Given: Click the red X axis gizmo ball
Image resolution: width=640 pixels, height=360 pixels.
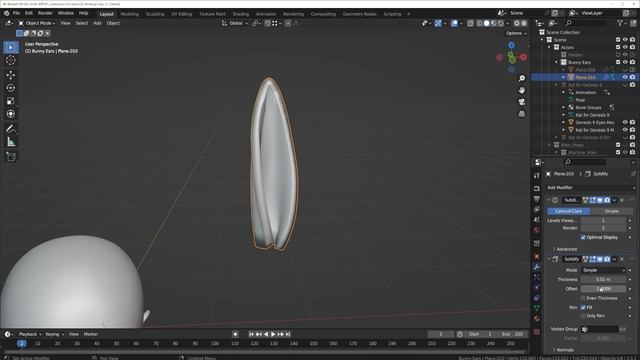Looking at the screenshot, I should (x=523, y=58).
